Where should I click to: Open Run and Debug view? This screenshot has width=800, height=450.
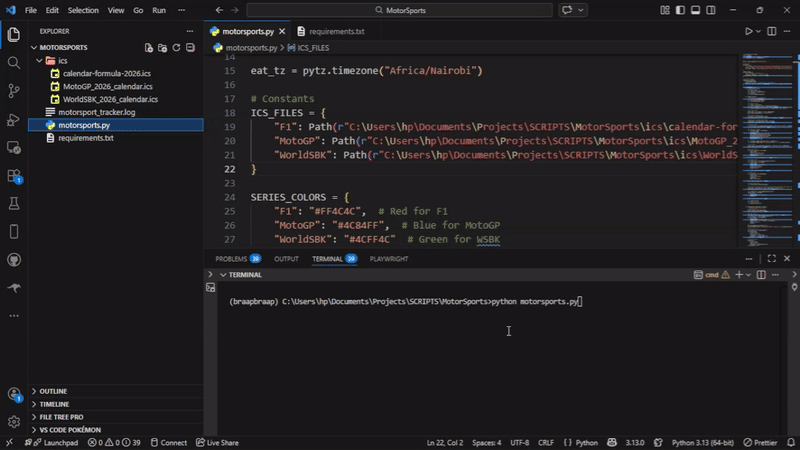tap(14, 119)
